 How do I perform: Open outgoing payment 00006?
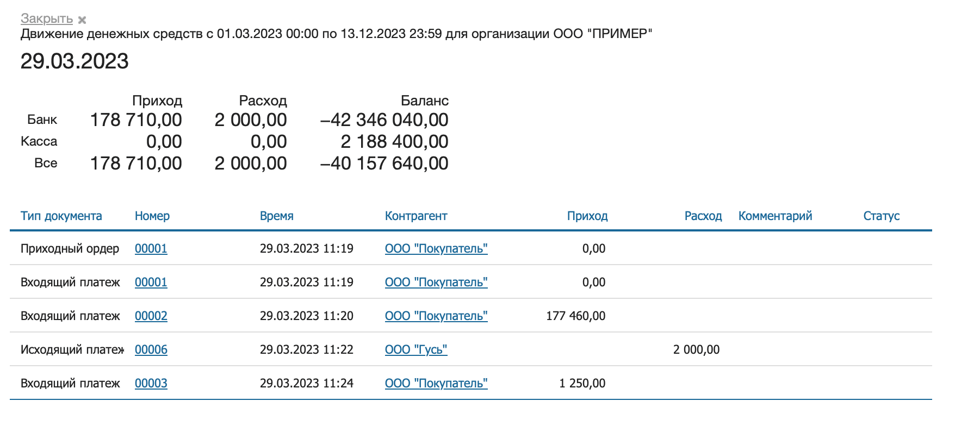(x=151, y=350)
